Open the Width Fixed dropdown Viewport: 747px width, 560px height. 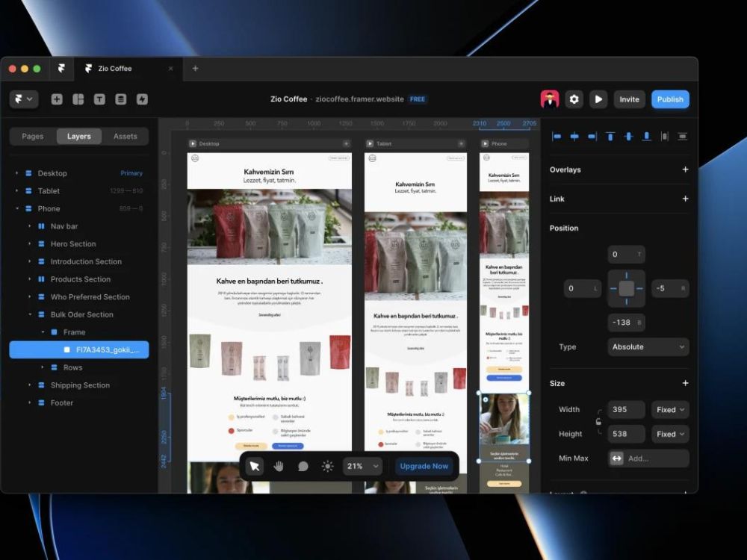[670, 409]
